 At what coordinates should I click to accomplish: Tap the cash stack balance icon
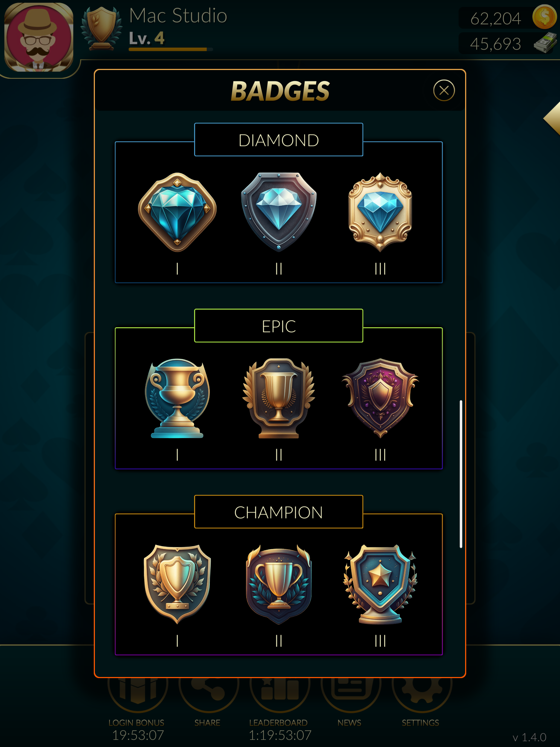[545, 43]
